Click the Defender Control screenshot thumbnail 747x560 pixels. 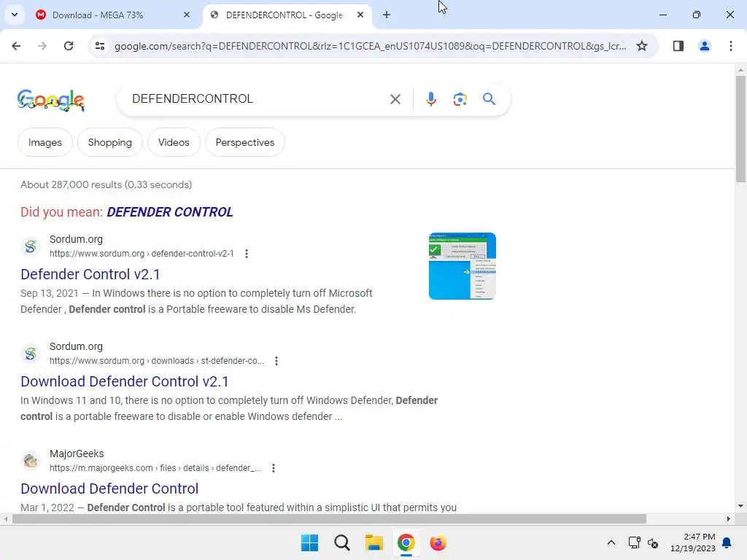[462, 266]
